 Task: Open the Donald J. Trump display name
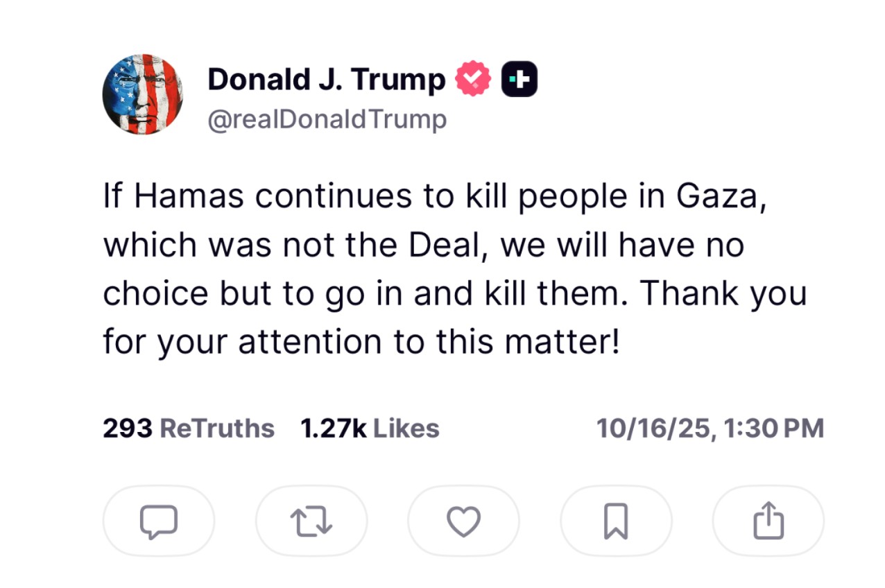point(326,80)
